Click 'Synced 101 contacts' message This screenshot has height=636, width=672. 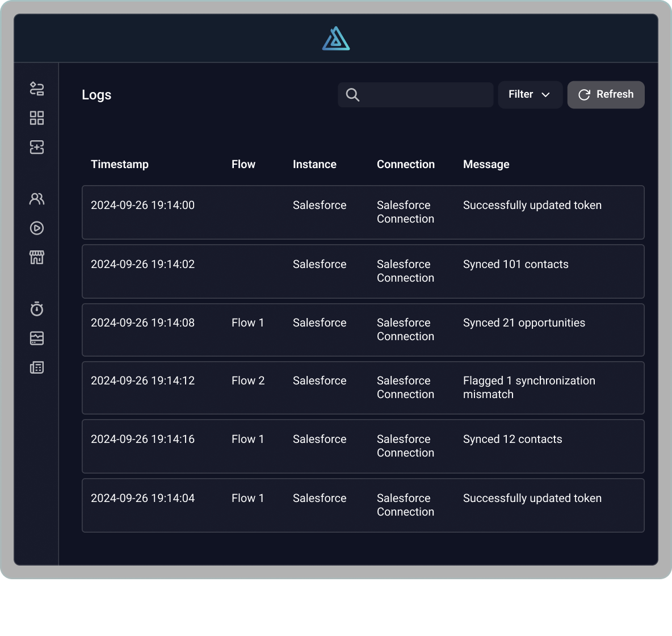click(x=515, y=264)
